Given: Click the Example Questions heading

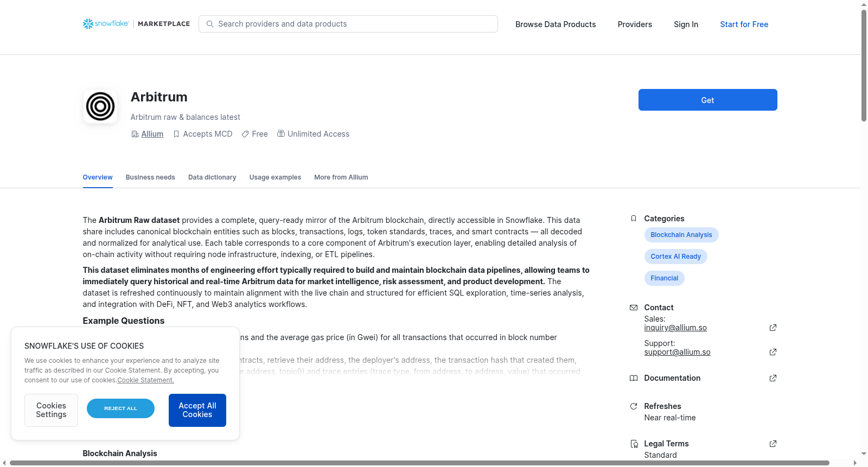Looking at the screenshot, I should click(124, 321).
